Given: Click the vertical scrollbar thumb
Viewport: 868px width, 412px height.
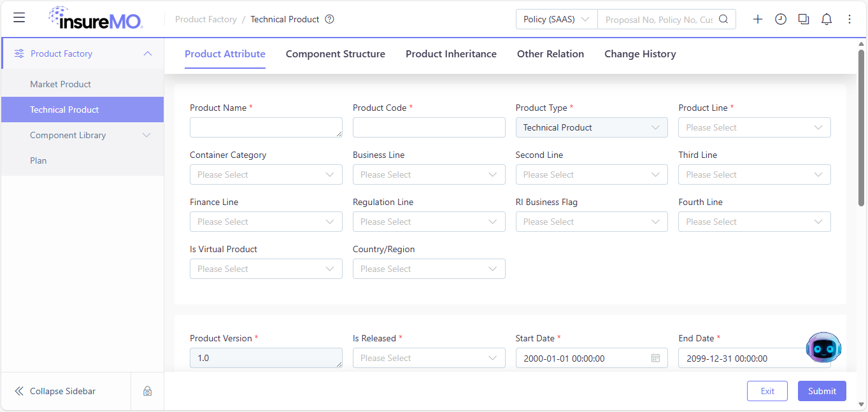Looking at the screenshot, I should coord(862,127).
